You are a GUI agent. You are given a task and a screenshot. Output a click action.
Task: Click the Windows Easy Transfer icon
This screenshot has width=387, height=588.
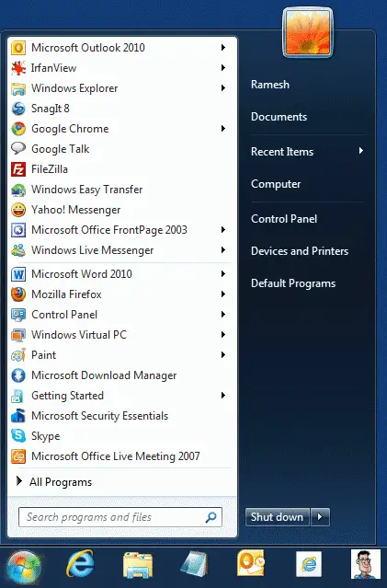point(18,190)
